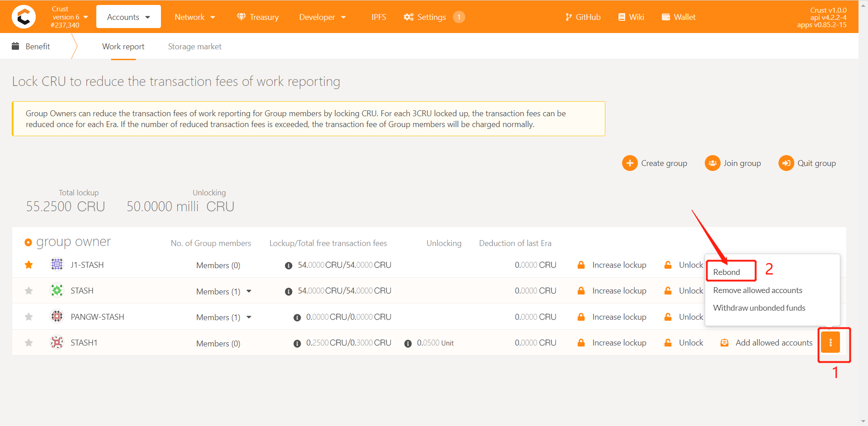868x426 pixels.
Task: Click the info icon in STASH1 lockup
Action: coord(297,344)
